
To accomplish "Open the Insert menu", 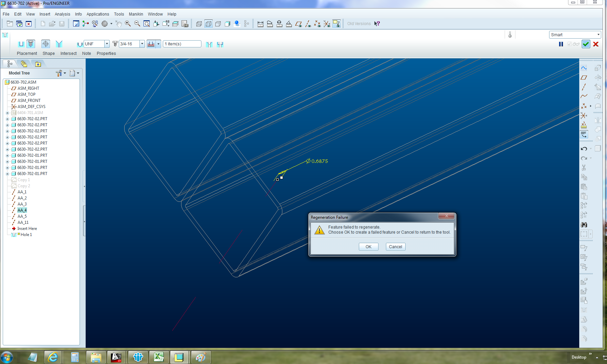I will click(x=45, y=14).
